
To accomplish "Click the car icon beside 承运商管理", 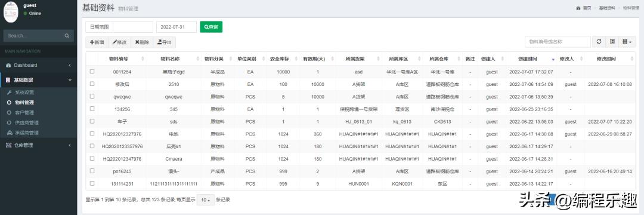I will tap(10, 133).
